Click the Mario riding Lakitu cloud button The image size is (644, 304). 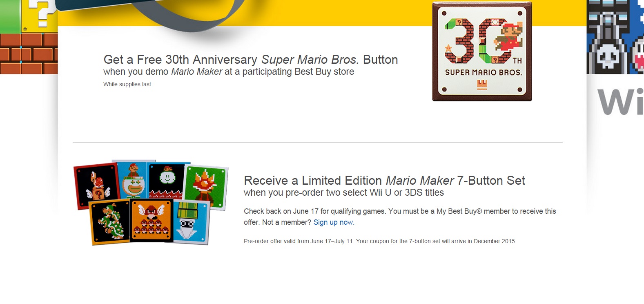(167, 179)
